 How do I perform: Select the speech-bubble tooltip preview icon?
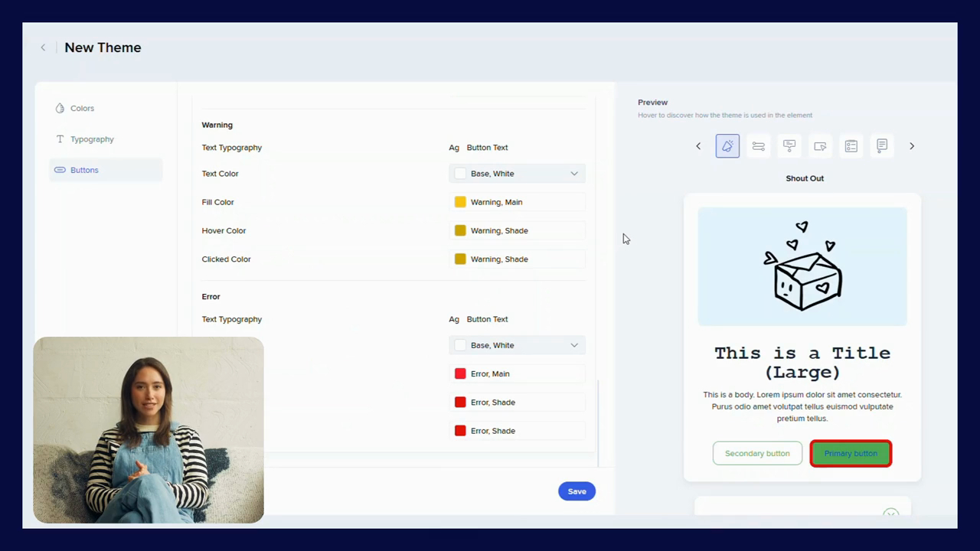(789, 146)
